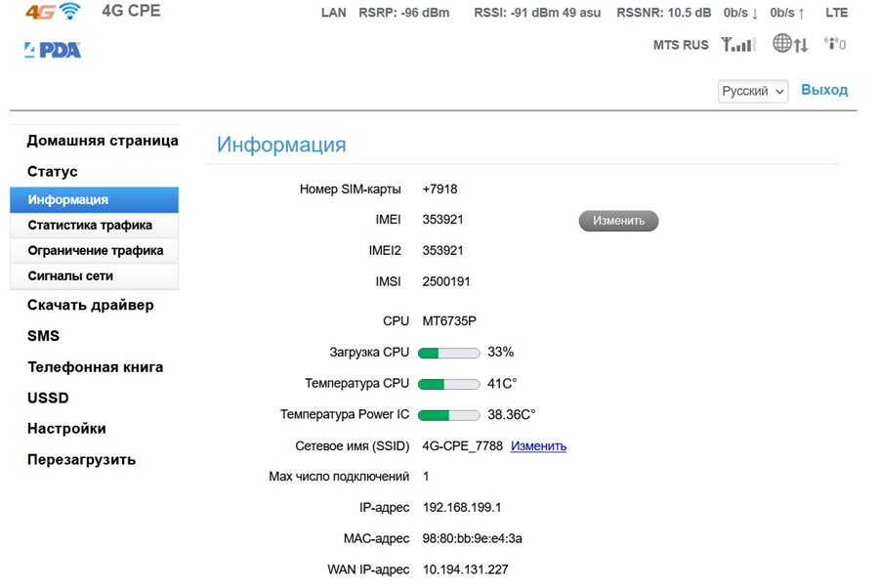
Task: Click the signal strength bars icon
Action: [x=738, y=44]
